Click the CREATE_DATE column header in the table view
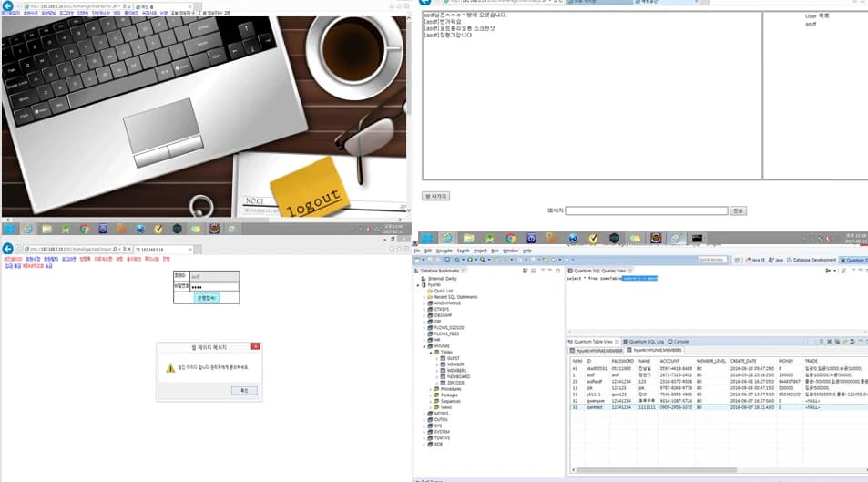The height and width of the screenshot is (482, 868). coord(743,361)
